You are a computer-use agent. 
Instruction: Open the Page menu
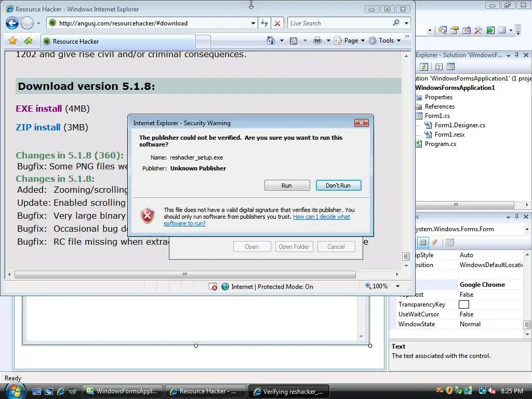pos(350,41)
